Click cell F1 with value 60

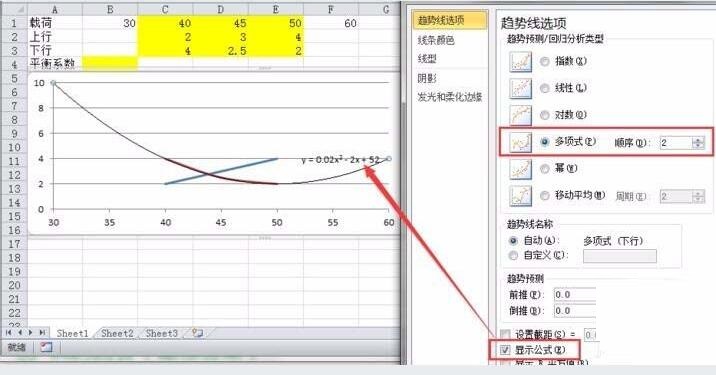331,23
